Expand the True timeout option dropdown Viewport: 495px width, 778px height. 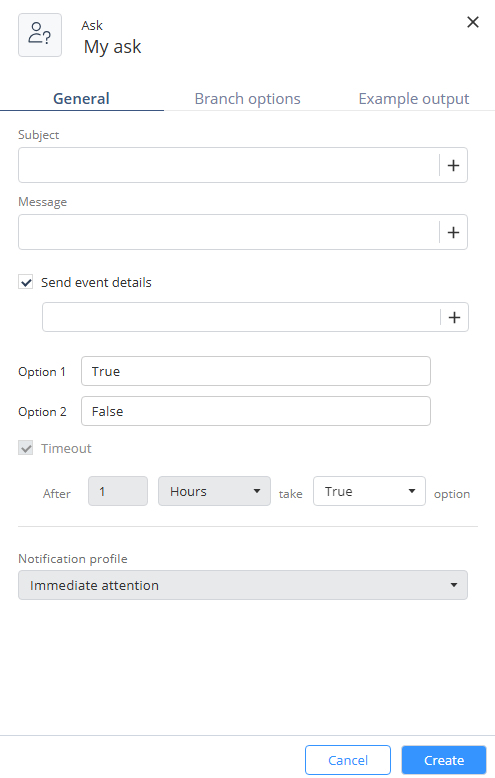click(x=370, y=491)
